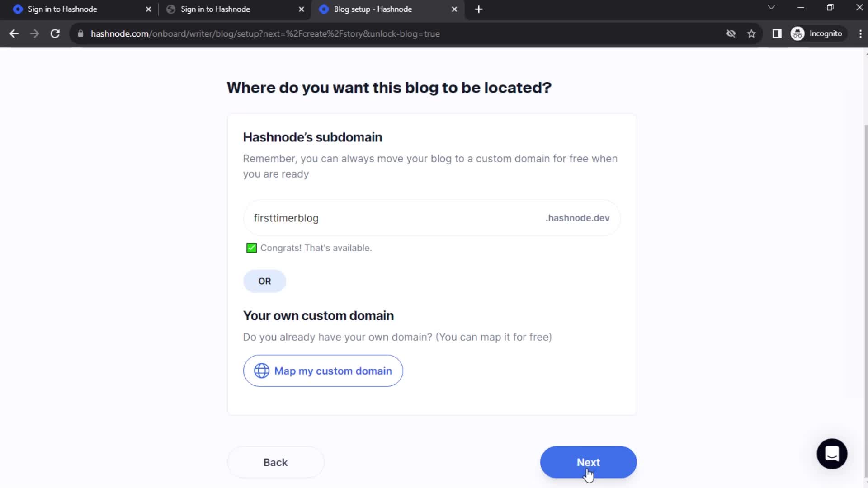Expand the browser tab dropdown list
The height and width of the screenshot is (488, 868).
(771, 8)
